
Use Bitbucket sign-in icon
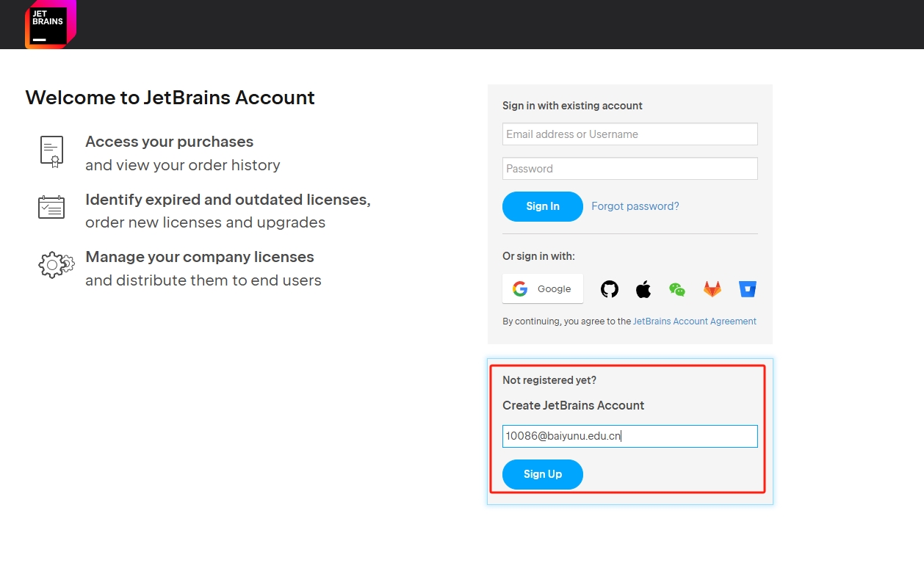748,289
